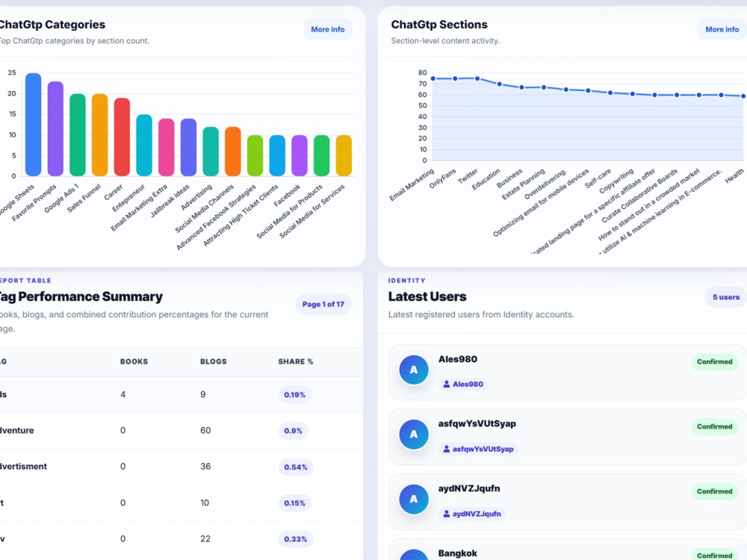Click the Ales980 avatar circle
The width and height of the screenshot is (747, 560).
coord(414,370)
